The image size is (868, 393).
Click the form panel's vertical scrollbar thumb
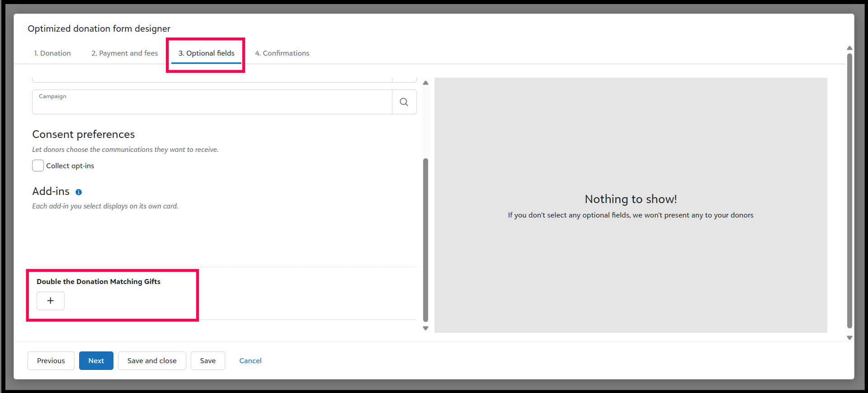[x=425, y=240]
